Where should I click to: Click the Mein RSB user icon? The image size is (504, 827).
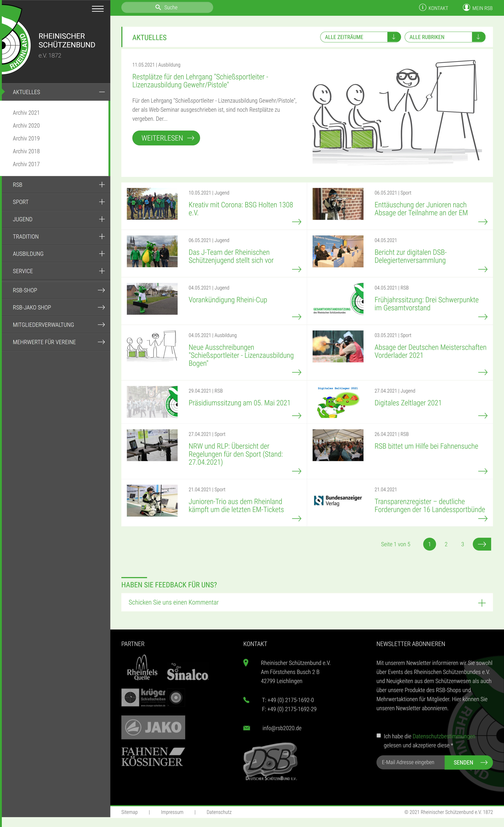point(466,7)
